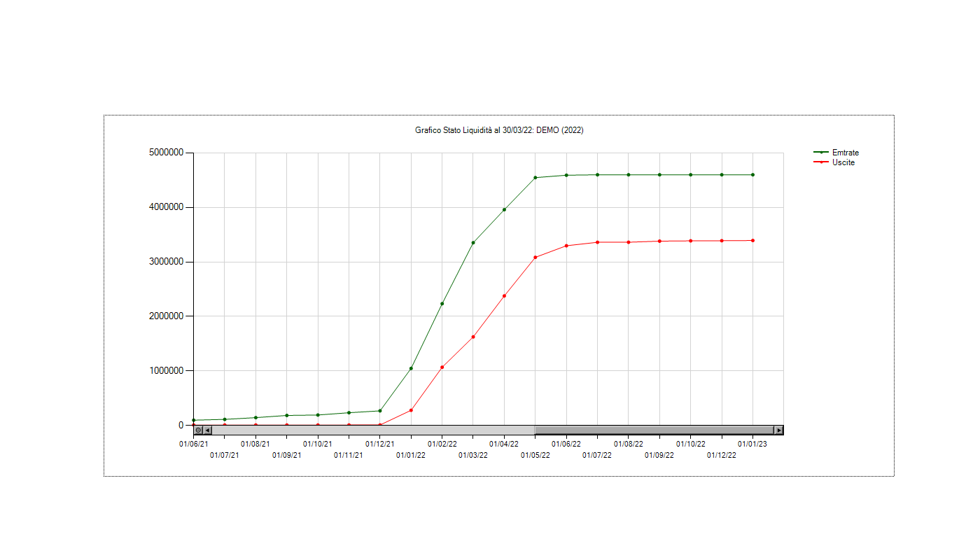The width and height of the screenshot is (980, 560).
Task: Click the Emtrate data point at 01/01/23
Action: (752, 175)
